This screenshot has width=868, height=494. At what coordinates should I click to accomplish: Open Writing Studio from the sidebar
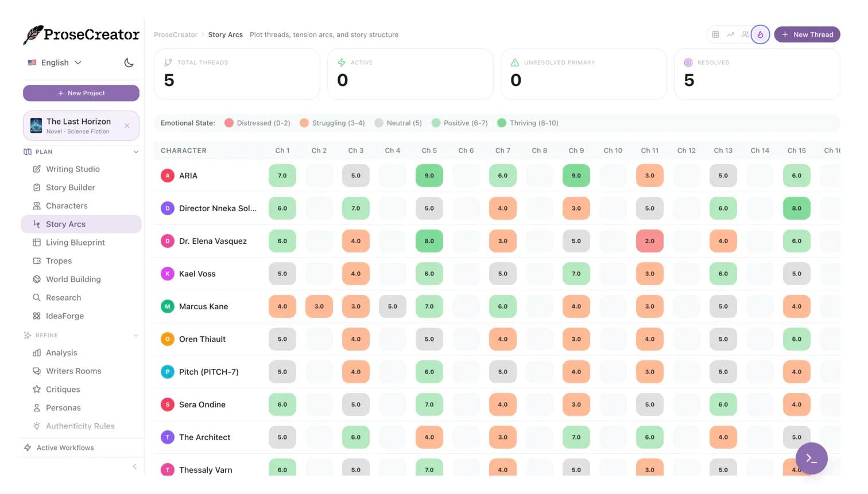[72, 169]
